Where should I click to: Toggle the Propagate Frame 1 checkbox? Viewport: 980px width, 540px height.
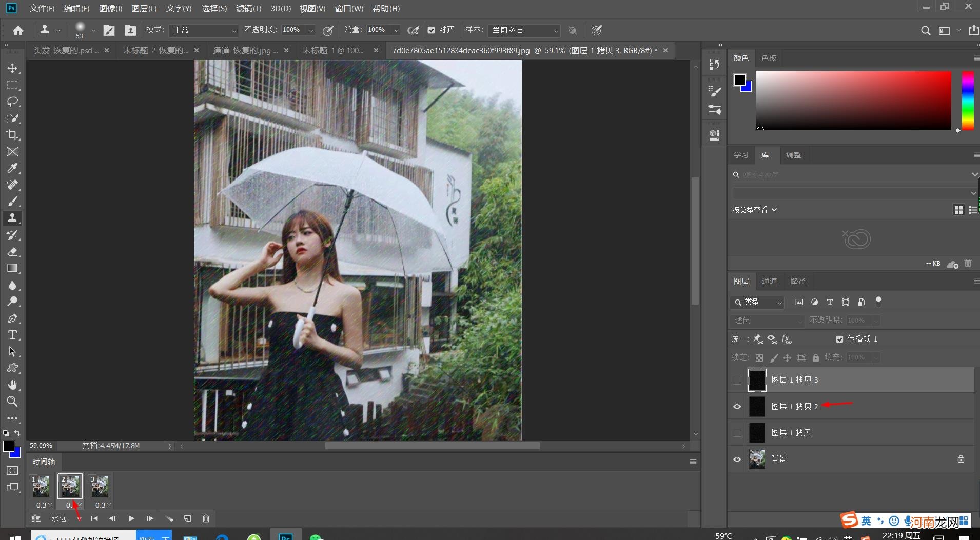click(839, 339)
